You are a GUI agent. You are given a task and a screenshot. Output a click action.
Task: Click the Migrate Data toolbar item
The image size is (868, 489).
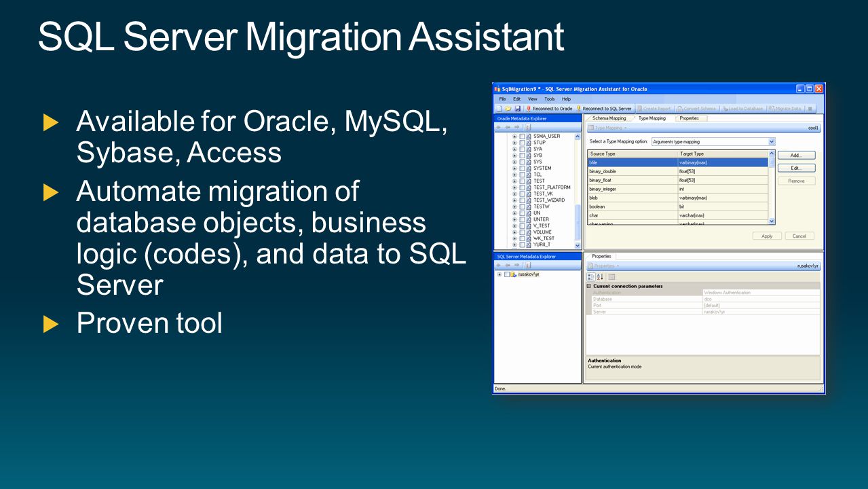[785, 109]
